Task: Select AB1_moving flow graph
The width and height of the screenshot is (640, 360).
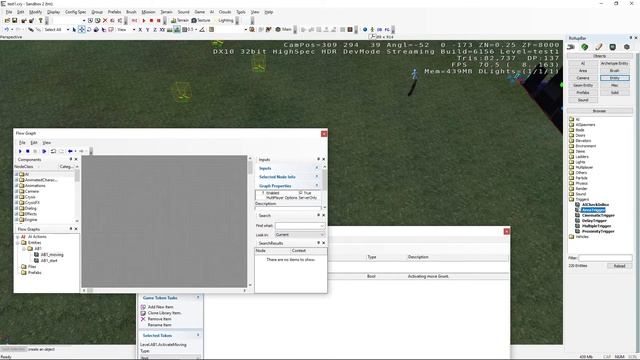Action: (52, 255)
